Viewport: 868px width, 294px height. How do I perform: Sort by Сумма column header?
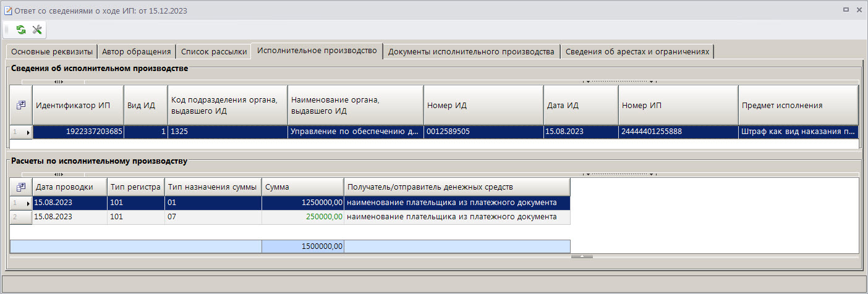[x=302, y=187]
